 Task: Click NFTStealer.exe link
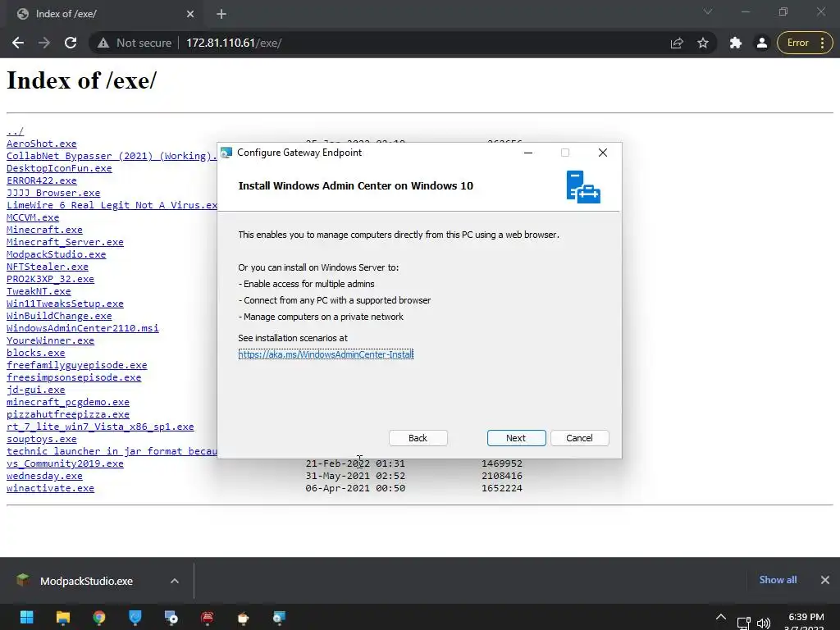[48, 267]
